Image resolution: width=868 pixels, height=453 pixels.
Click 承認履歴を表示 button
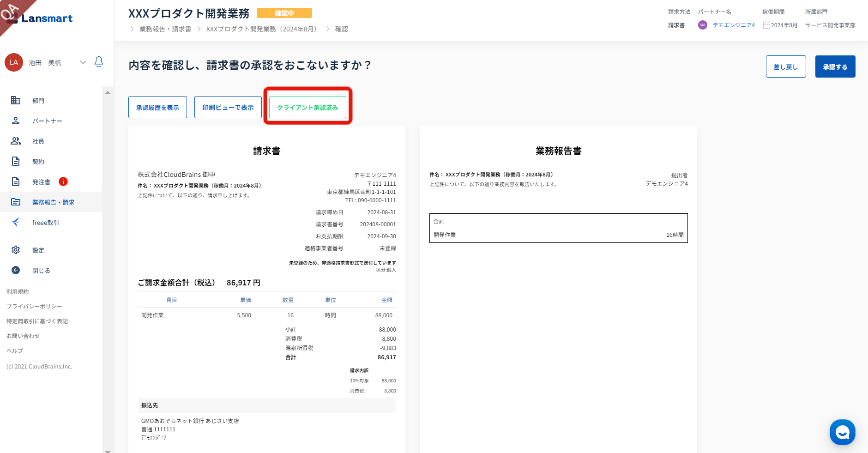tap(157, 107)
